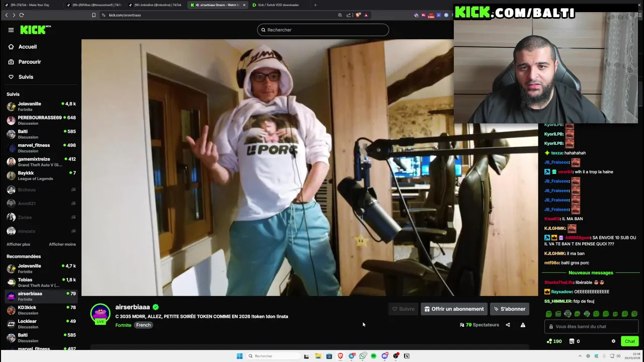Click the zoom magnifier icon in address bar
644x362 pixels.
tap(340, 15)
